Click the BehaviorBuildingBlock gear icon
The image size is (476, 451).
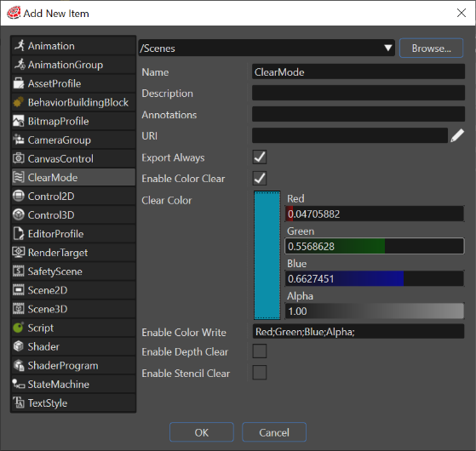coord(19,102)
